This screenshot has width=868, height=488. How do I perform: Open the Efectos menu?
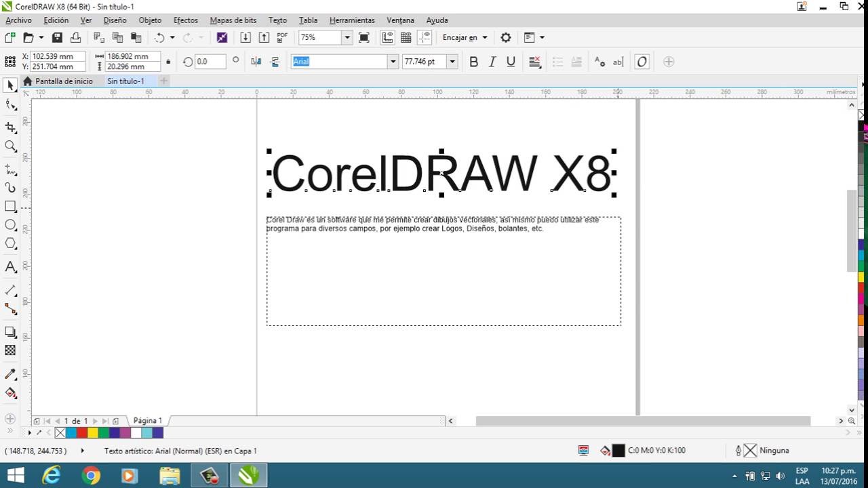click(186, 20)
